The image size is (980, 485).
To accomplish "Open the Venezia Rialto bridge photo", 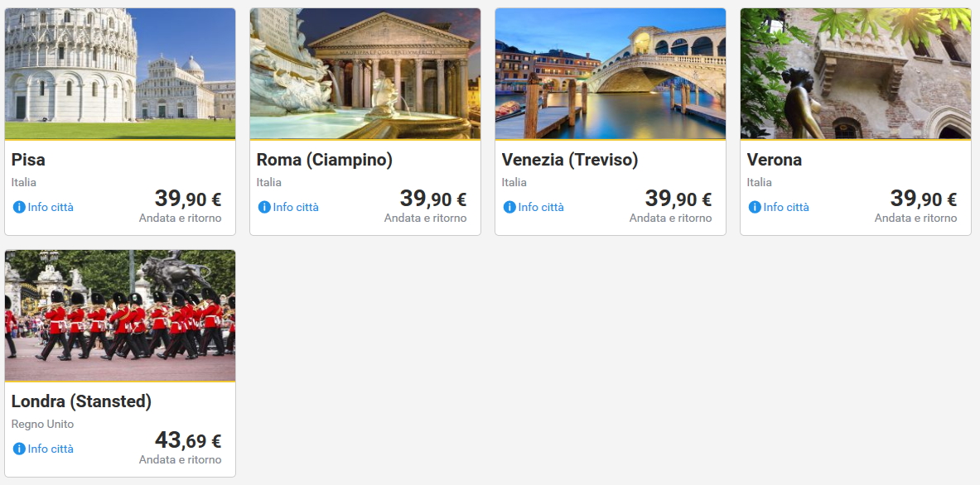I will click(x=611, y=74).
